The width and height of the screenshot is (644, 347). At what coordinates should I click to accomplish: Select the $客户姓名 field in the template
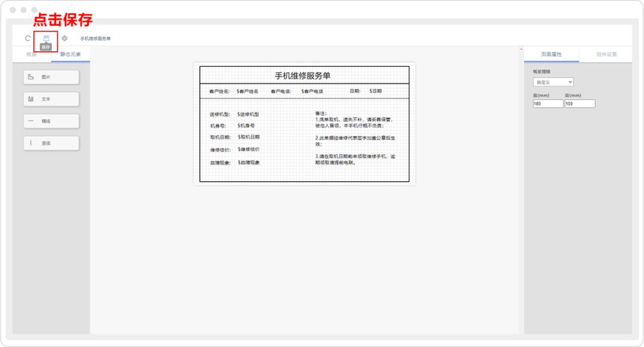coord(247,92)
